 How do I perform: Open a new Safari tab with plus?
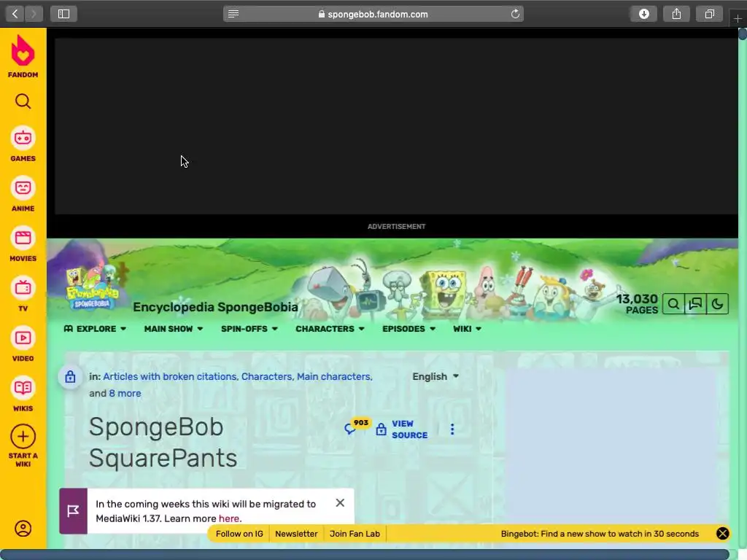(738, 18)
